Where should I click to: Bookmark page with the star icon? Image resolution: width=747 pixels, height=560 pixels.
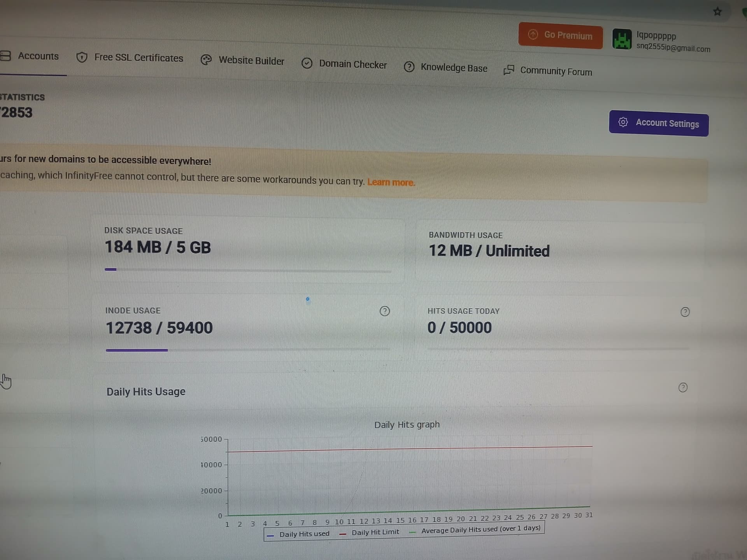click(x=717, y=12)
